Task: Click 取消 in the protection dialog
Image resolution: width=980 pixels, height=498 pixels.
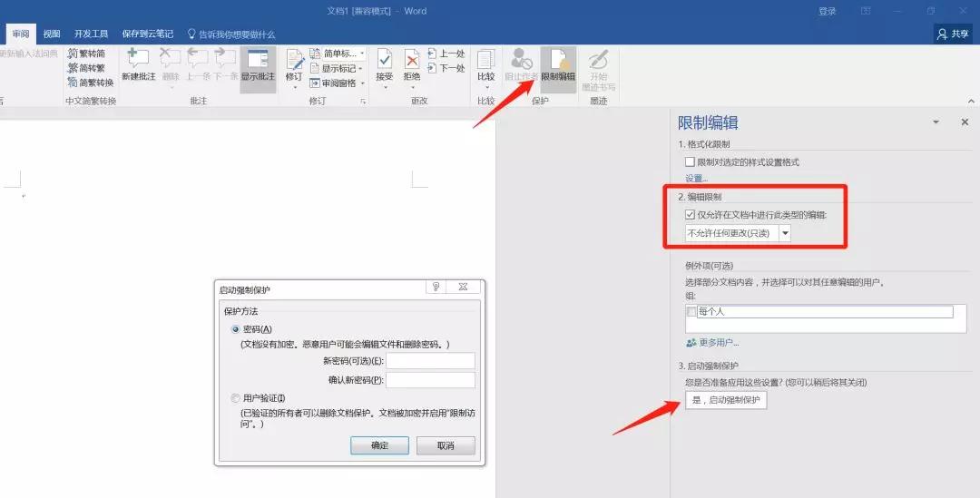Action: tap(446, 445)
